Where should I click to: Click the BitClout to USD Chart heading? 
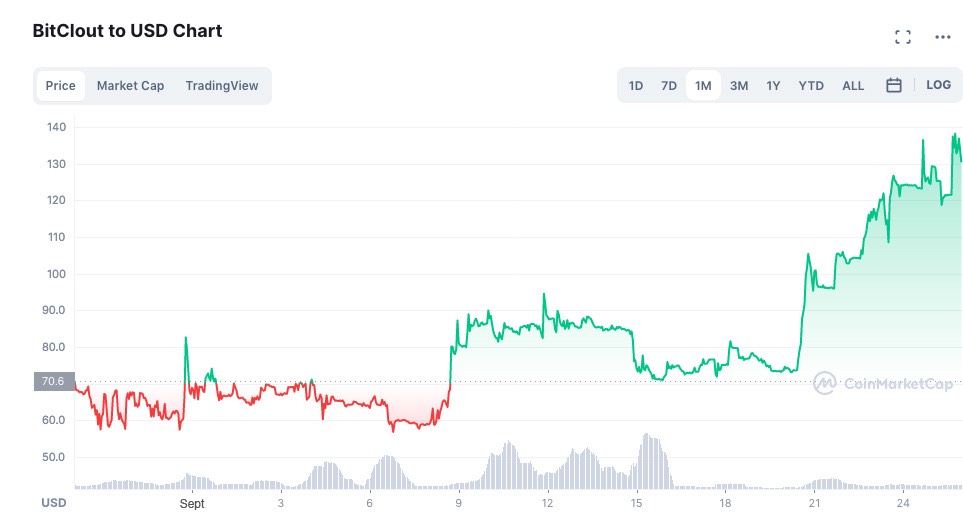point(128,31)
